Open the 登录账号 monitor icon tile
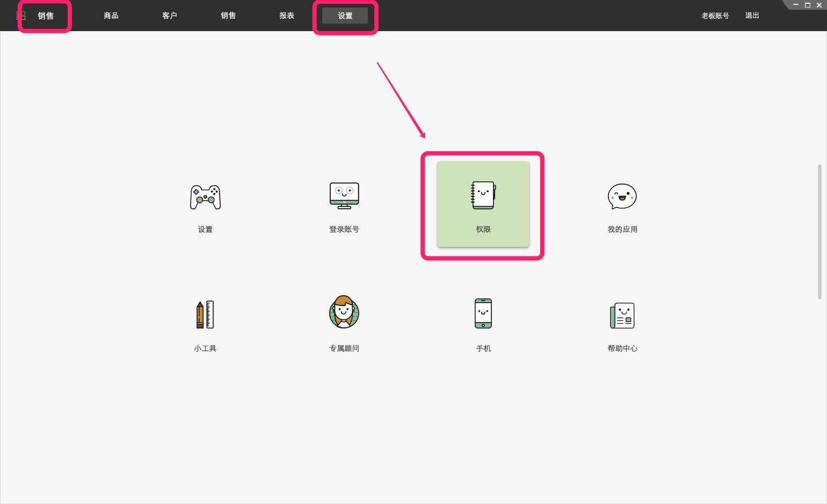827x504 pixels. pos(344,204)
